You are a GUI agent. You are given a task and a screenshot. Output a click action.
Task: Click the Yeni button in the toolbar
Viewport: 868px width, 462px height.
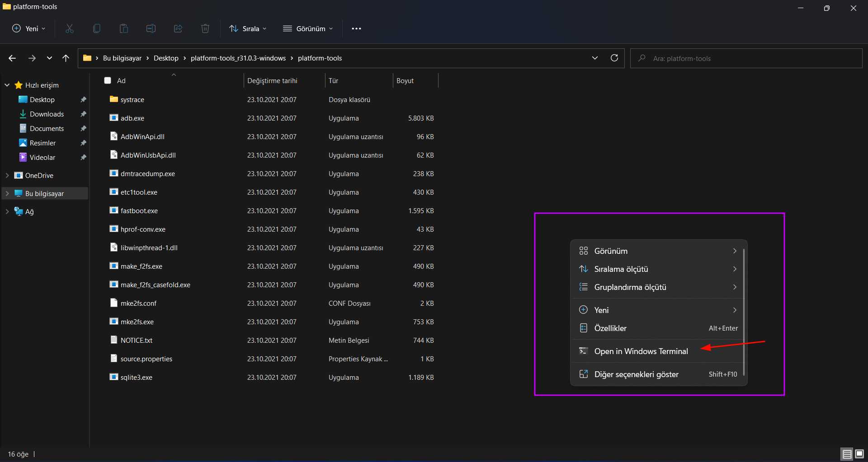tap(29, 28)
